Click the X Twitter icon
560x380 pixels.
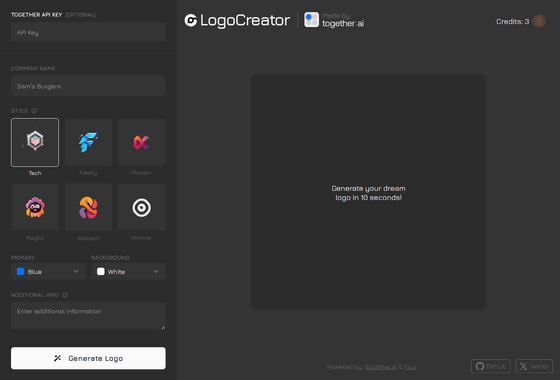(x=523, y=366)
